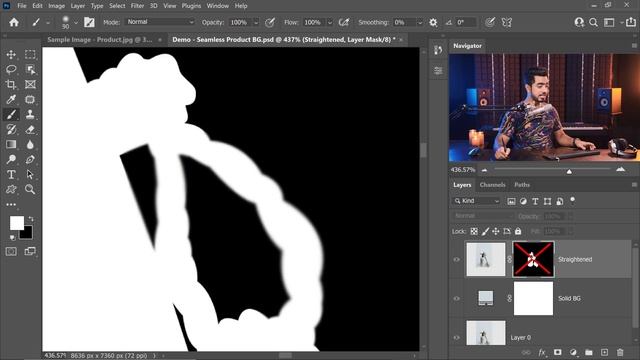Select the Brush tool in toolbox
The image size is (640, 360).
(11, 115)
